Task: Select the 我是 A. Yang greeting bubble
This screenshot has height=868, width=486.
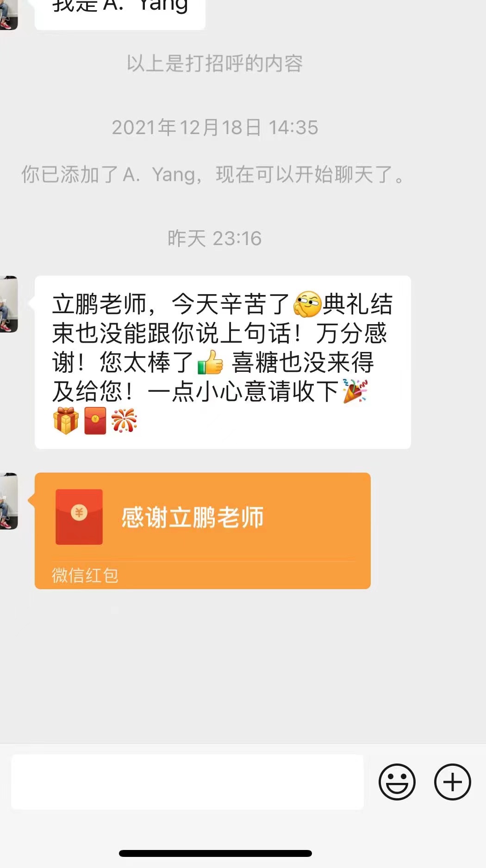Action: [120, 15]
